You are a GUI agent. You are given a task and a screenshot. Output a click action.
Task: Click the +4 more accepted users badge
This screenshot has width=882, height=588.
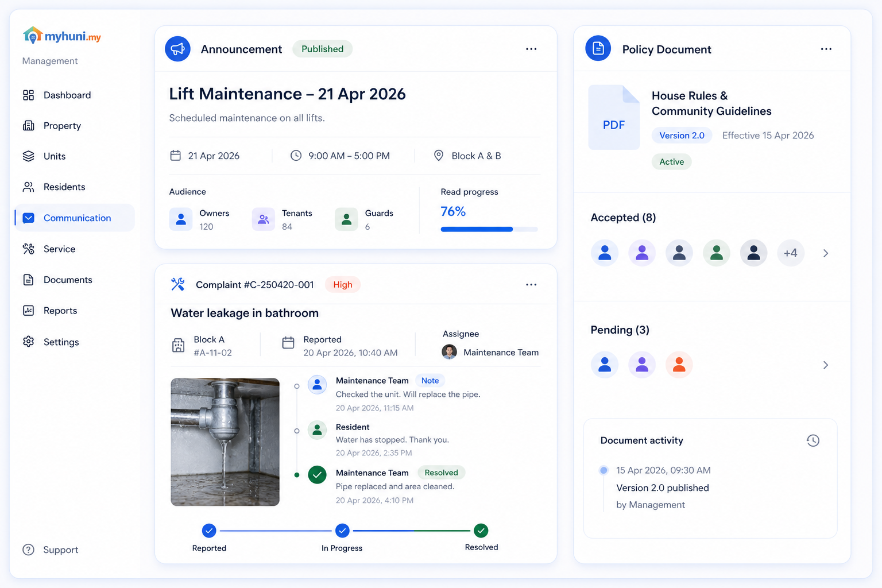(791, 253)
